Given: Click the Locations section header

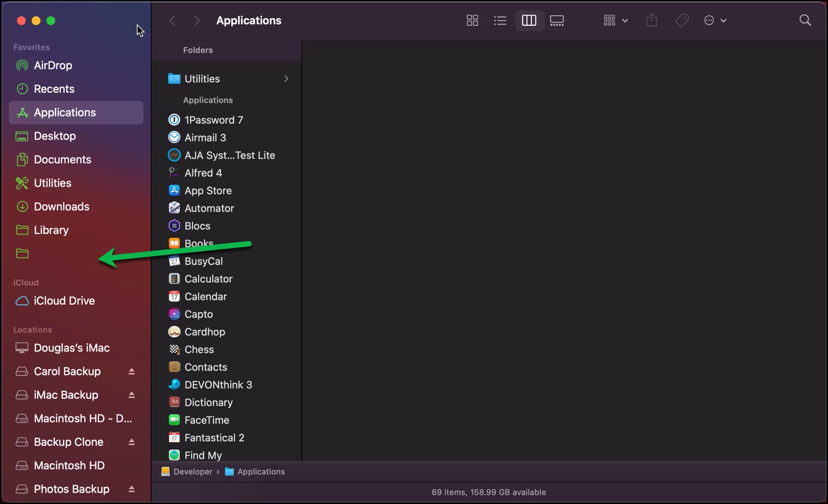Looking at the screenshot, I should click(33, 330).
